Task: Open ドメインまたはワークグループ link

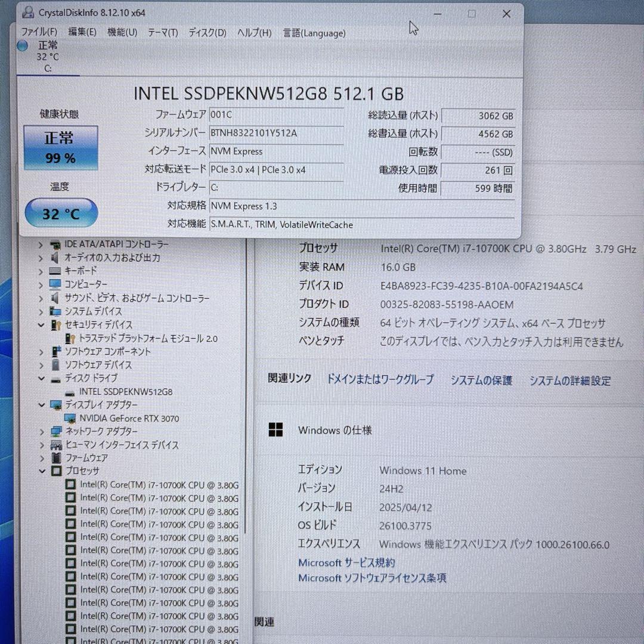Action: 380,379
